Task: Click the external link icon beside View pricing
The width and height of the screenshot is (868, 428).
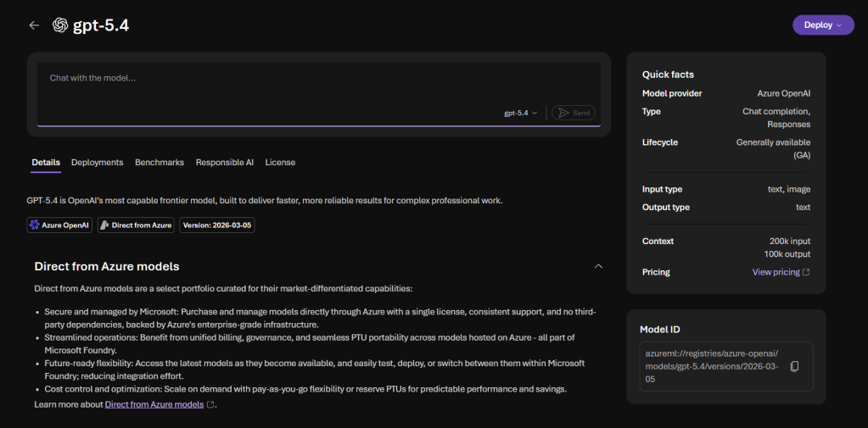Action: pyautogui.click(x=806, y=272)
